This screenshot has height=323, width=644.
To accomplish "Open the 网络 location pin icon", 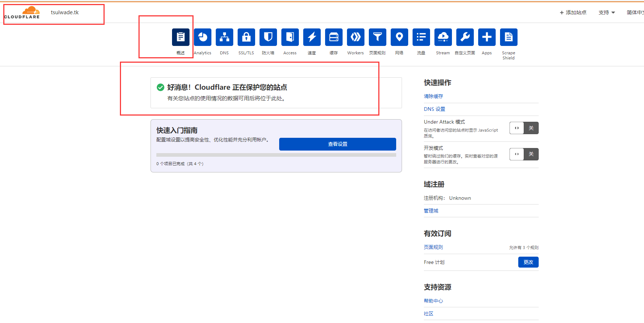I will 399,37.
